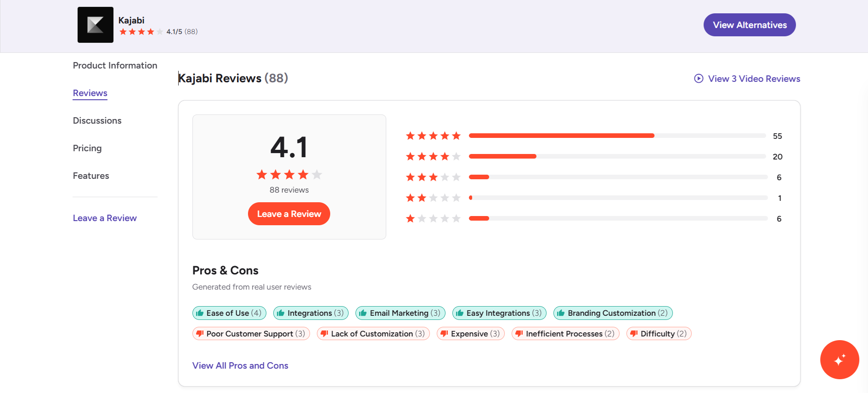Click the two-star icons row
This screenshot has width=868, height=393.
point(433,198)
